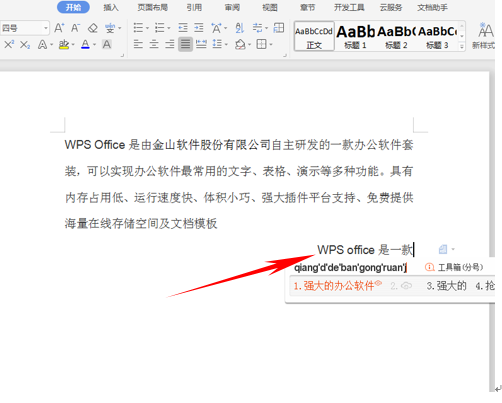Increase font size with the A+ icon
The image size is (502, 403).
(59, 28)
